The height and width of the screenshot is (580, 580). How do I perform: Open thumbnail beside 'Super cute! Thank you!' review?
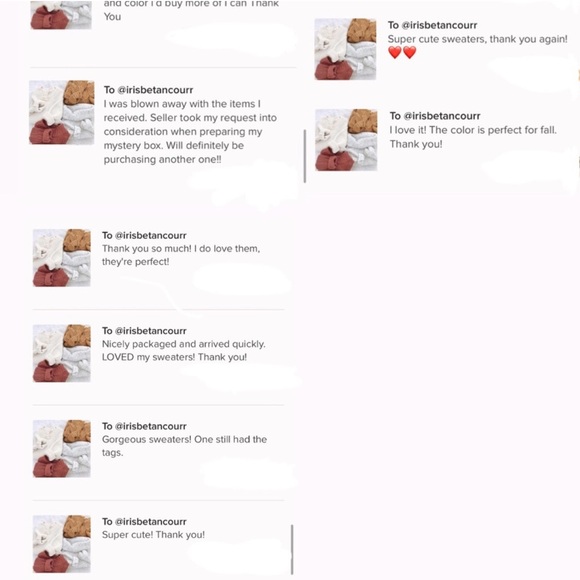(x=62, y=544)
